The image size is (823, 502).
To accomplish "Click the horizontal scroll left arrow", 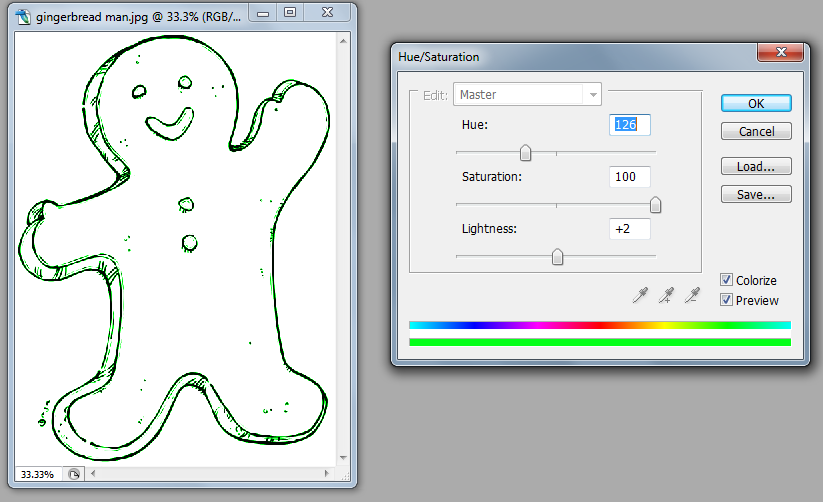I will (93, 474).
